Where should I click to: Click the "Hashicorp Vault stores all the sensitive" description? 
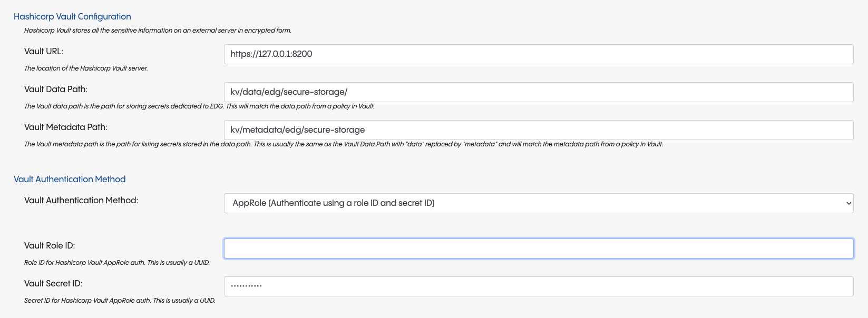[x=158, y=31]
